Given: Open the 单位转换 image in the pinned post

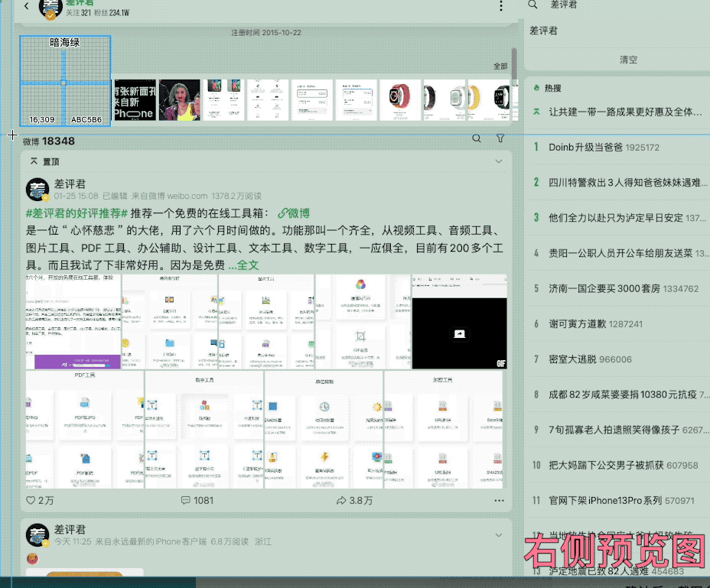Looking at the screenshot, I should (x=324, y=430).
